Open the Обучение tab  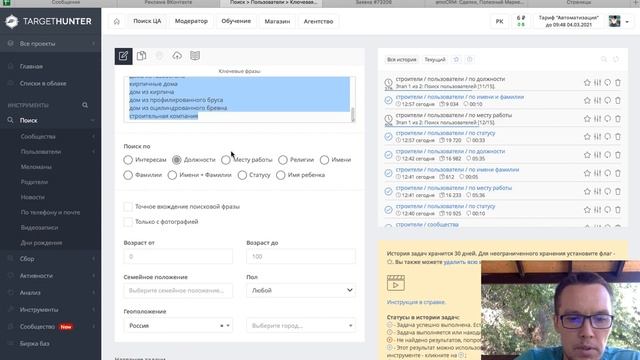[236, 21]
